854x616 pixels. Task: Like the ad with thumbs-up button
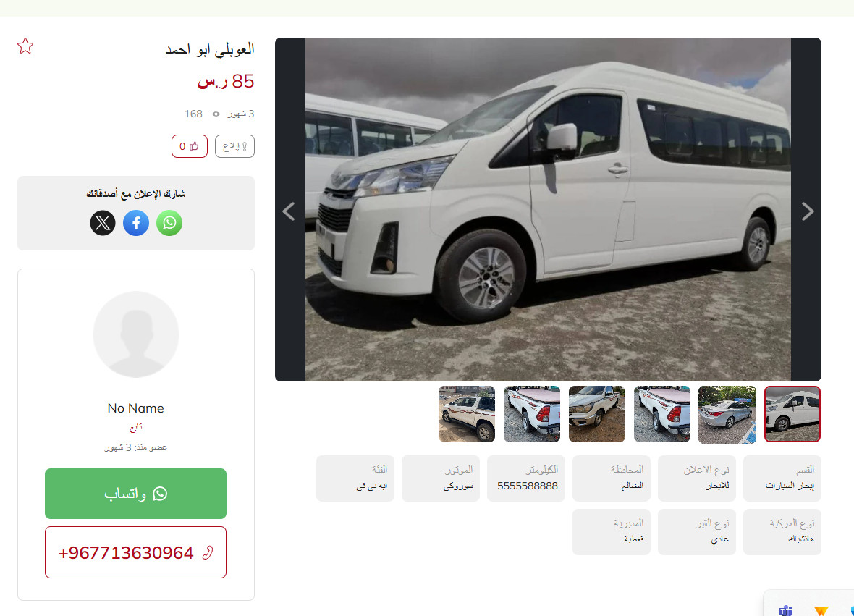tap(190, 146)
